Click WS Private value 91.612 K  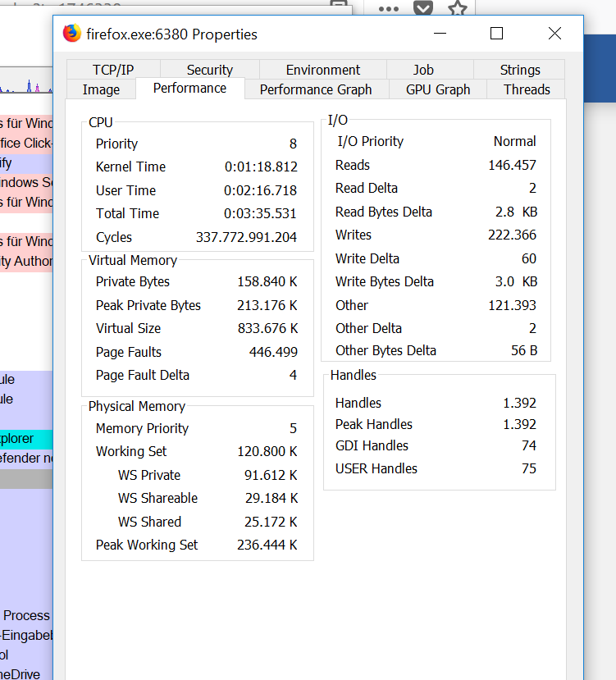[x=271, y=475]
